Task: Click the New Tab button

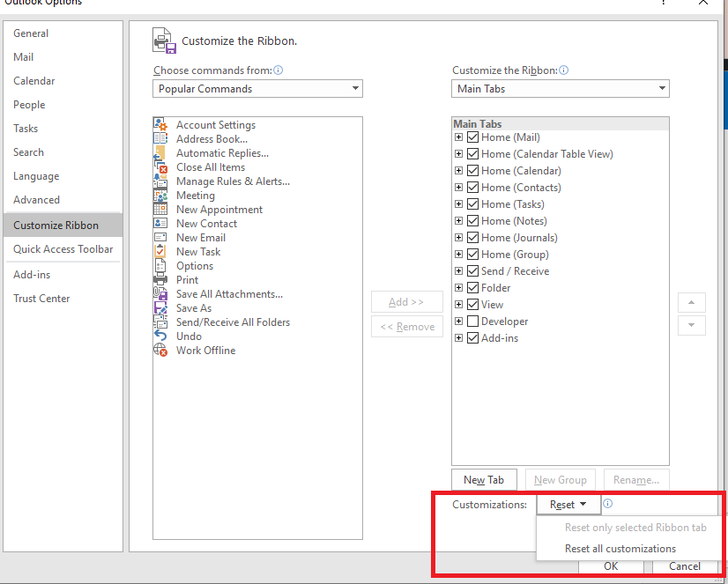Action: point(484,480)
